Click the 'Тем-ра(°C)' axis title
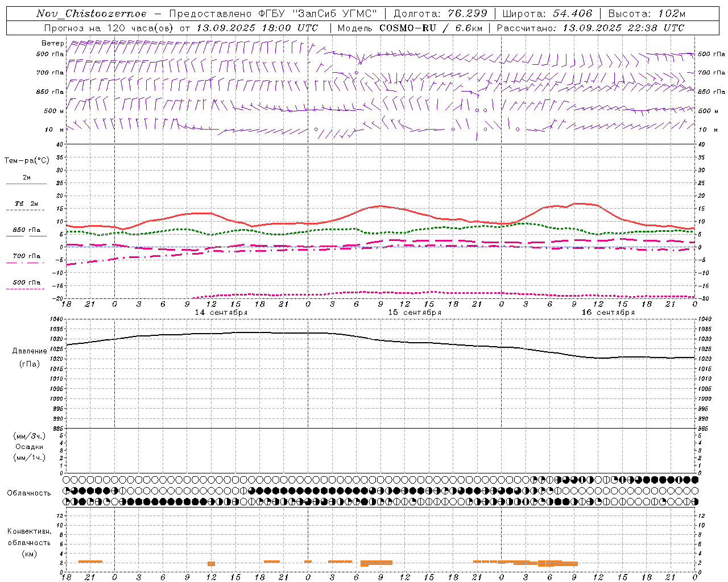 pos(27,161)
